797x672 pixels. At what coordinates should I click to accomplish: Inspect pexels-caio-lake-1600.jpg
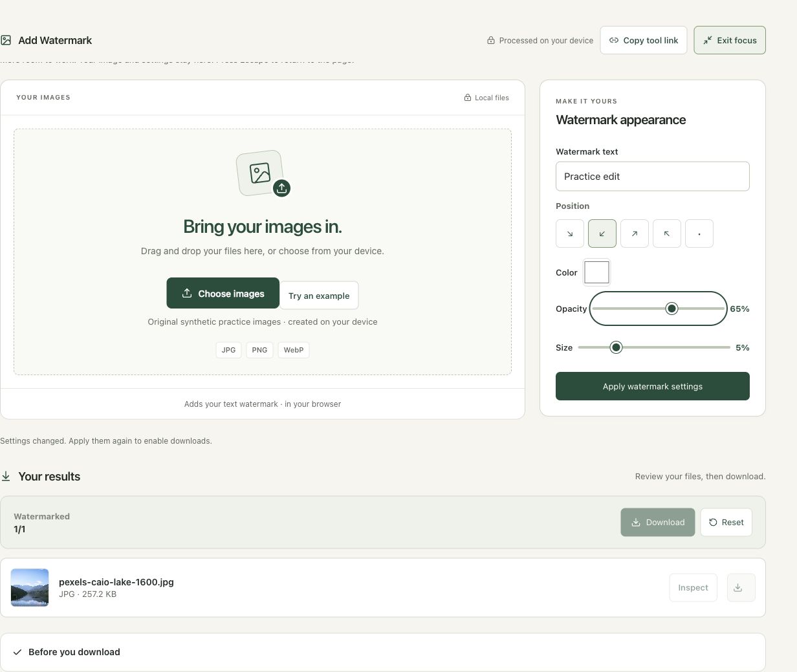693,588
